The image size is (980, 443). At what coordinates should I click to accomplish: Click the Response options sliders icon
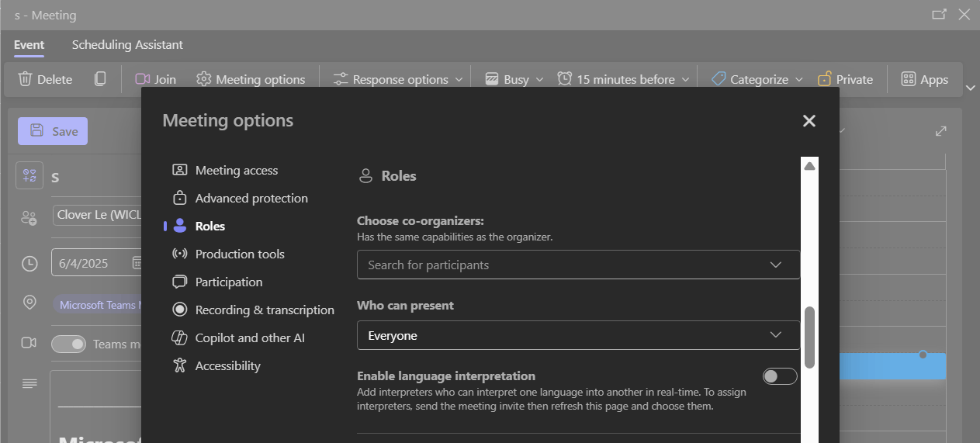(341, 79)
